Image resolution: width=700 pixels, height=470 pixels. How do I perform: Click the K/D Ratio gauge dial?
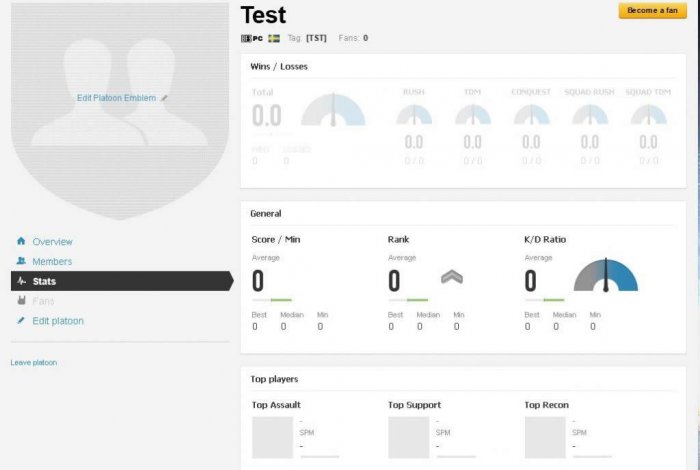click(x=605, y=276)
